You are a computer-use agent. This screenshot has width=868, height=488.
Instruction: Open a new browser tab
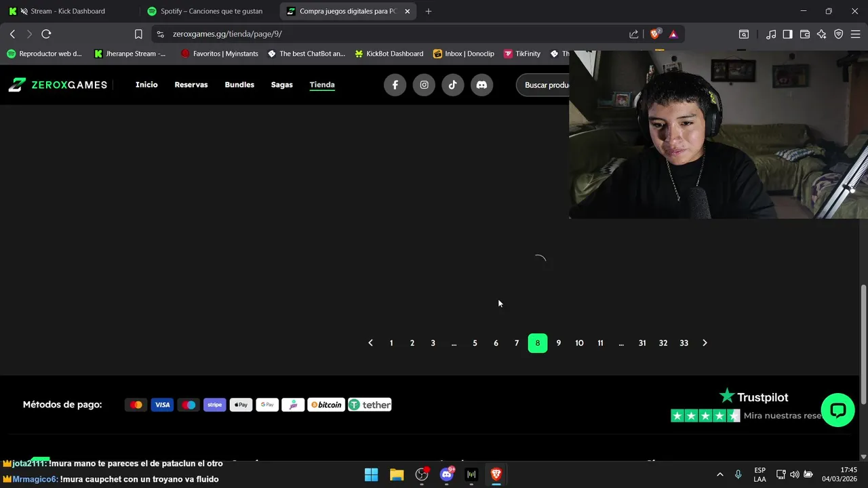tap(429, 12)
